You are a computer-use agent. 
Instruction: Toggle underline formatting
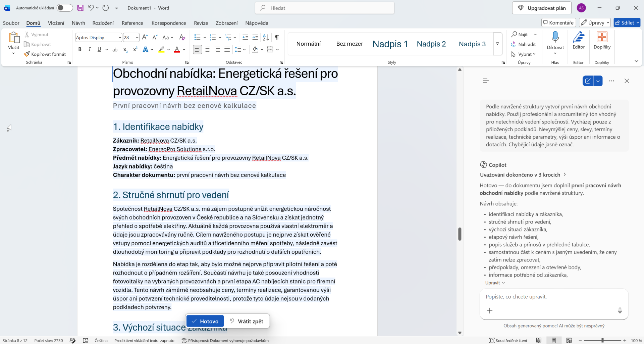99,50
